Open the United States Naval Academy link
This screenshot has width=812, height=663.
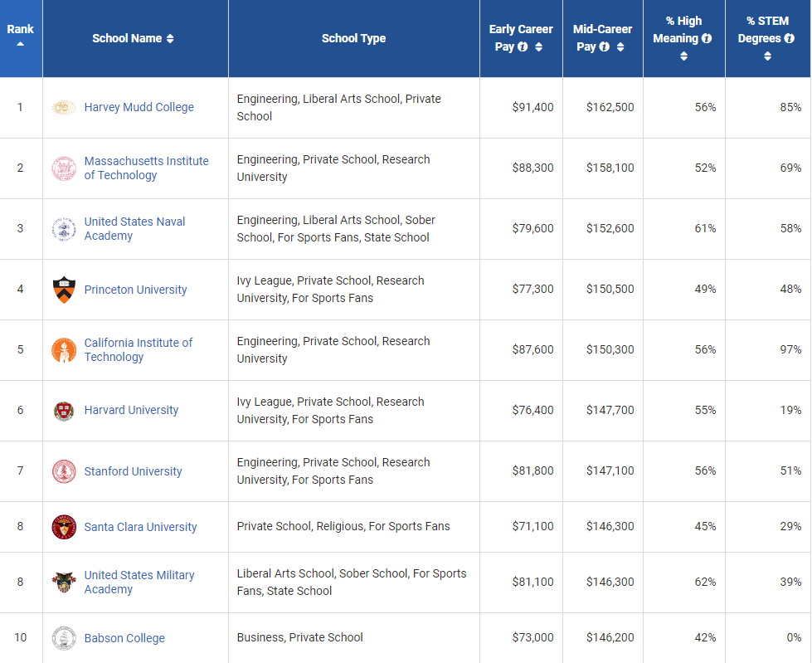[x=134, y=228]
